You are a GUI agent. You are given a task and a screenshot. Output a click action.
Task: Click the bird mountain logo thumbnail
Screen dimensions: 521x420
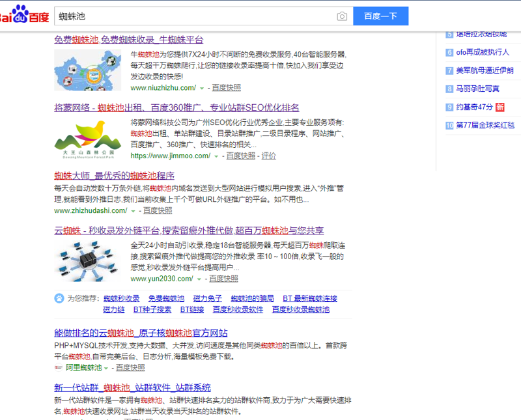88,139
